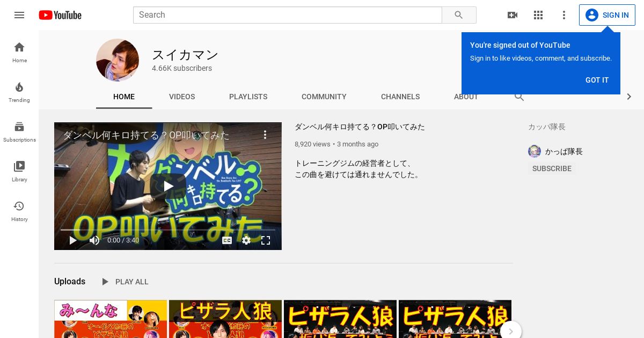This screenshot has height=338, width=644.
Task: Start the video with the center play button
Action: coord(168,186)
